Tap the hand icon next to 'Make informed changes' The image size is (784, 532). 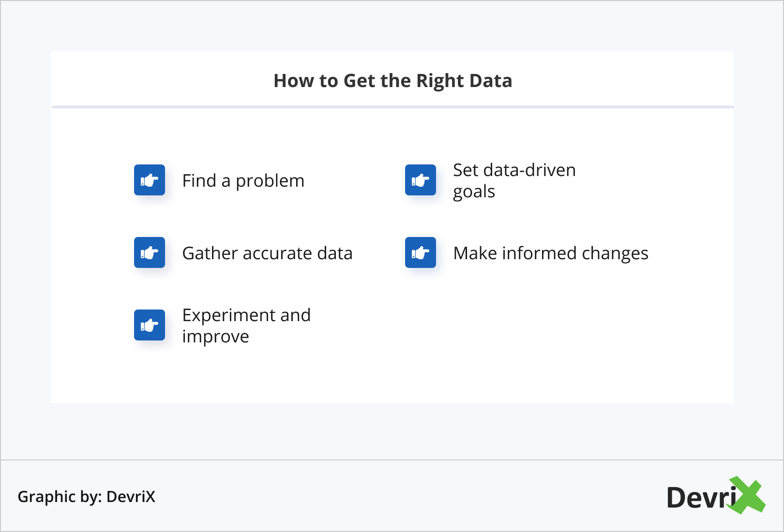tap(421, 252)
